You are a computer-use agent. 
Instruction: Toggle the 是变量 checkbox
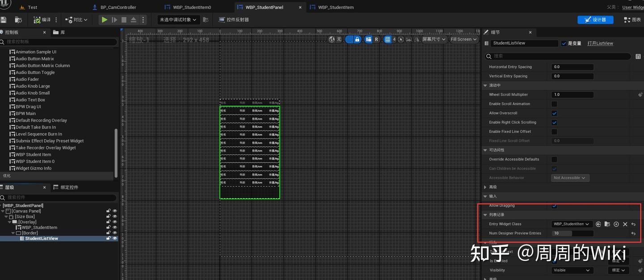[x=564, y=43]
